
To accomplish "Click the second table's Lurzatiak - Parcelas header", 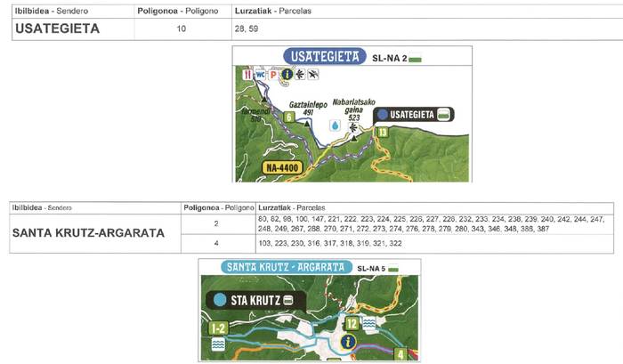I will tap(292, 208).
